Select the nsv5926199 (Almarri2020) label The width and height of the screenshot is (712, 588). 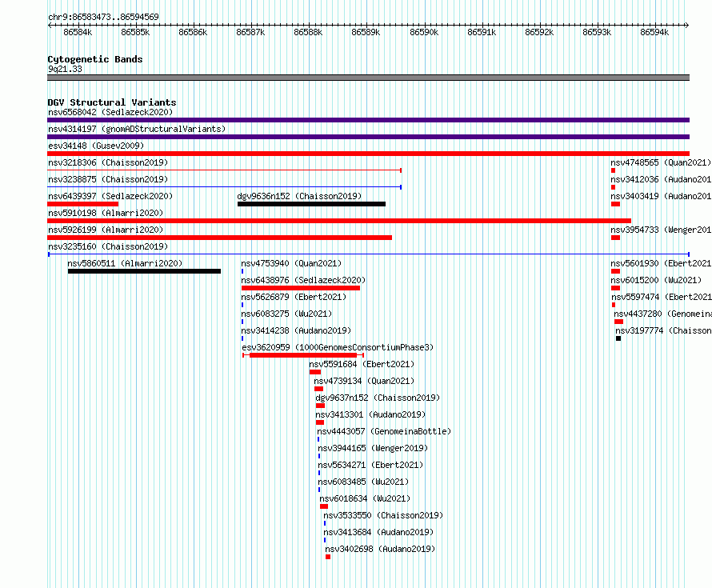106,230
